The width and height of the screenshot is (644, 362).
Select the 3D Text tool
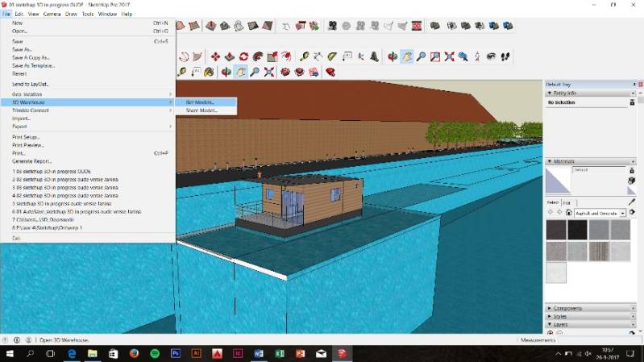coord(374,56)
